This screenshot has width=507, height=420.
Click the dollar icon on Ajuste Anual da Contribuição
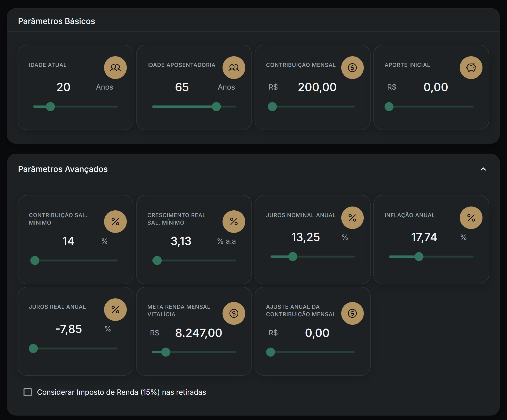(352, 313)
